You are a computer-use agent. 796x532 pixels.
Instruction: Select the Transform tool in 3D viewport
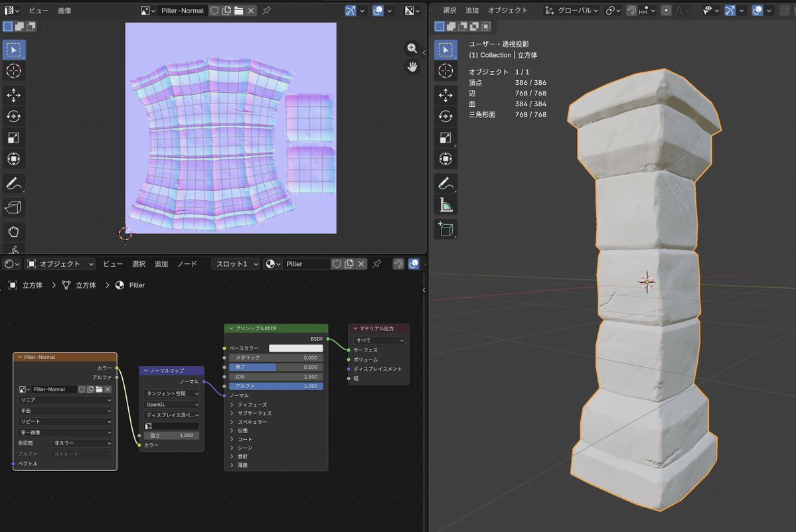point(445,159)
